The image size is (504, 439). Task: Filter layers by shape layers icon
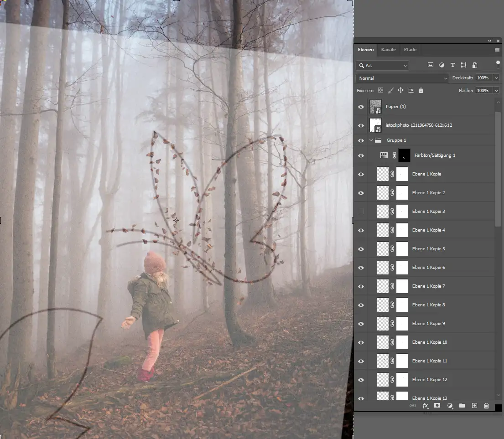pos(463,65)
